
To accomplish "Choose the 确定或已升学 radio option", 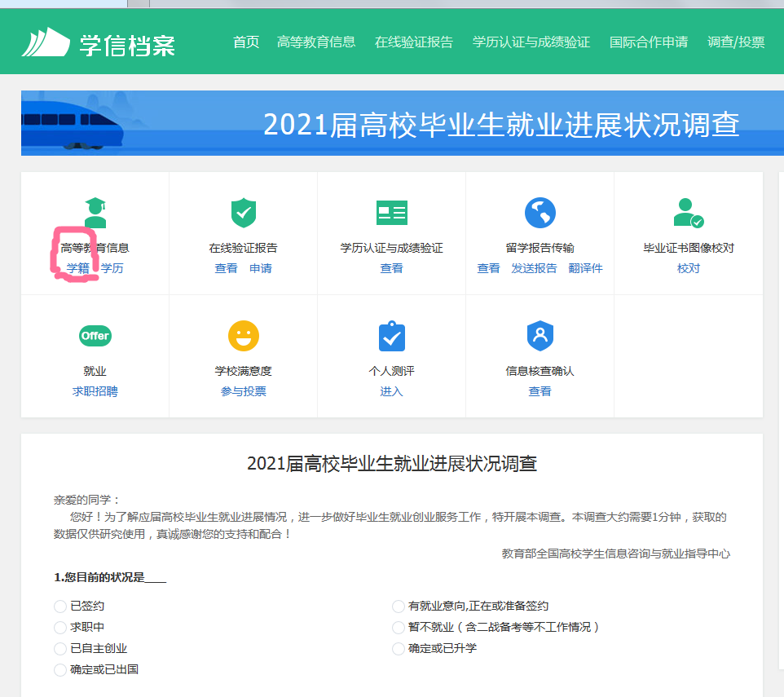I will click(399, 649).
